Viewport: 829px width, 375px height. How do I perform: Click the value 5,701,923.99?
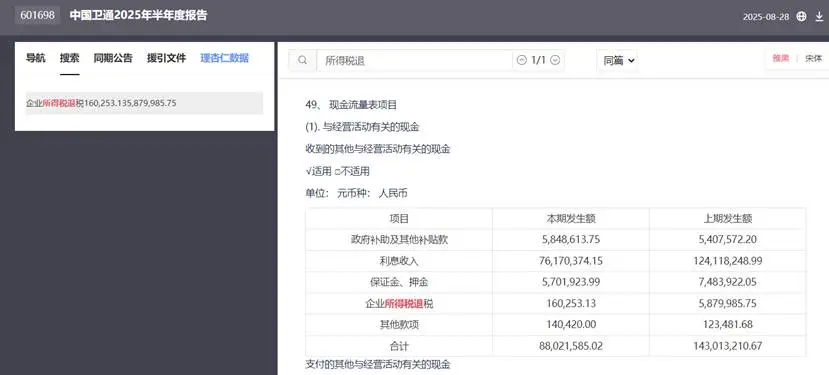[571, 282]
